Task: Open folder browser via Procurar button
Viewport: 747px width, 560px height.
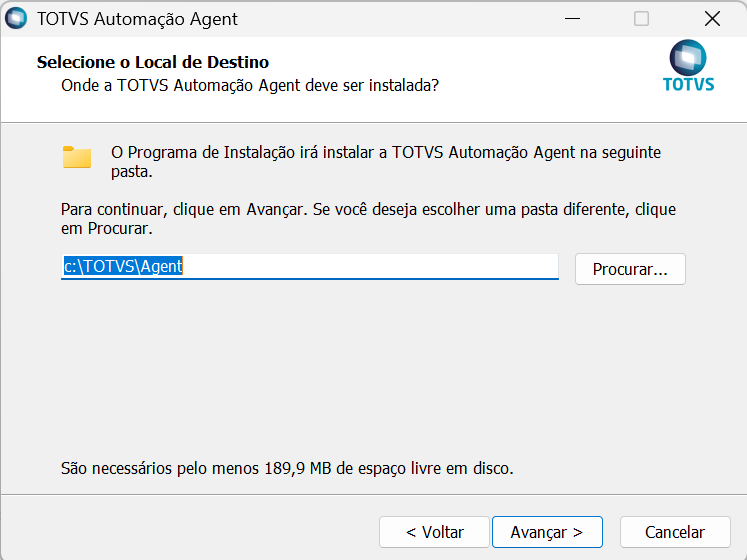Action: (630, 269)
